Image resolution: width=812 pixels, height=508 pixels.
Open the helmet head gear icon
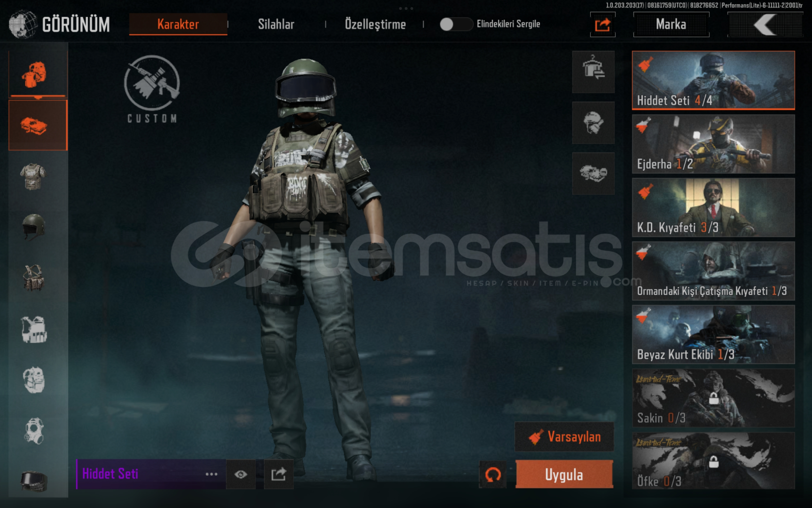pyautogui.click(x=593, y=122)
